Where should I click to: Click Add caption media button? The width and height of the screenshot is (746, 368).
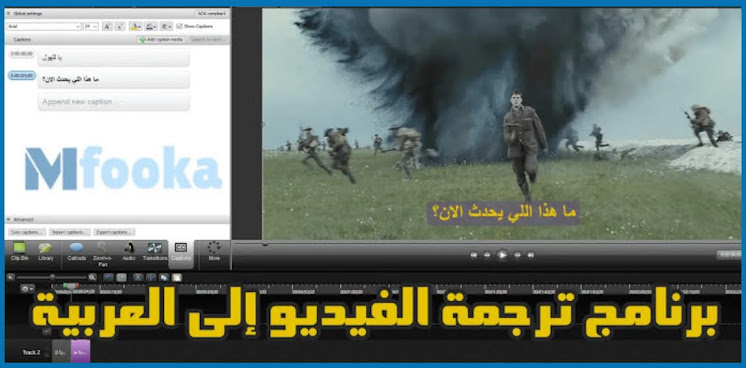point(162,40)
